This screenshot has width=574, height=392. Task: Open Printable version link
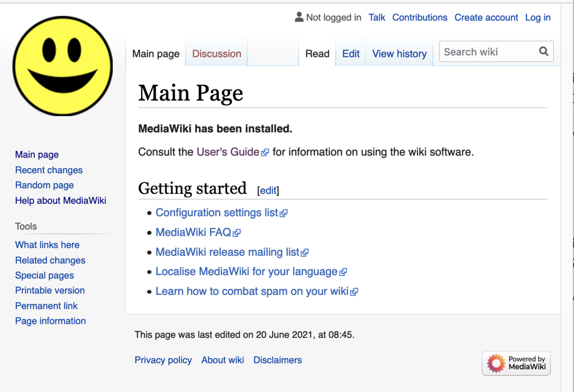pos(50,290)
